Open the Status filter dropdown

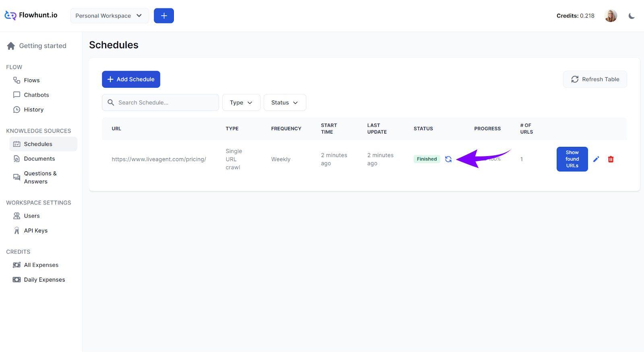pyautogui.click(x=285, y=103)
